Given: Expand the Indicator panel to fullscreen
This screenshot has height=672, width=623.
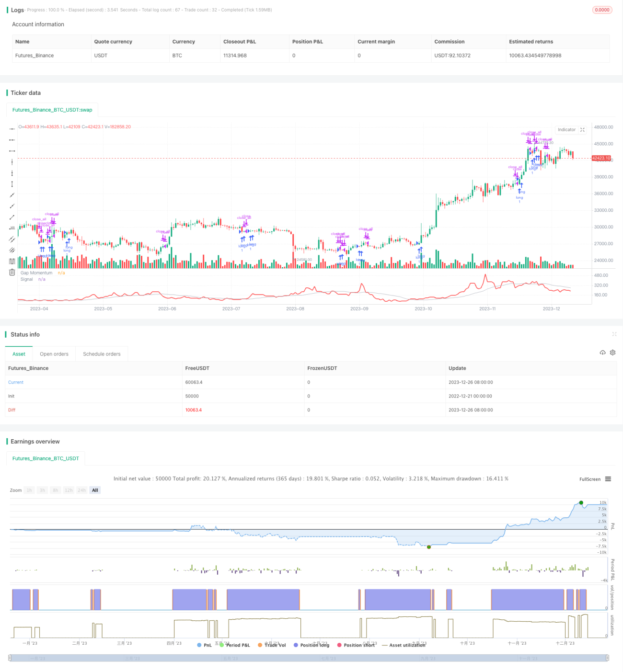Looking at the screenshot, I should coord(582,130).
